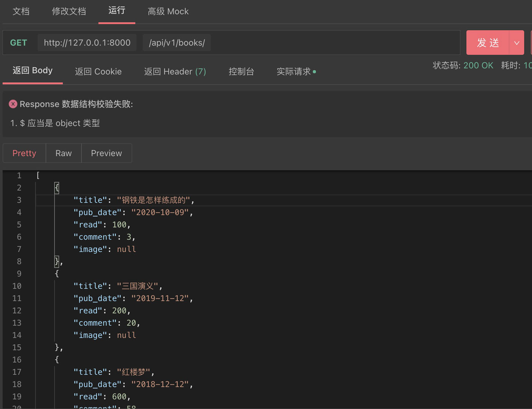The width and height of the screenshot is (532, 409).
Task: Open the dropdown arrow beside 发送
Action: [x=516, y=43]
